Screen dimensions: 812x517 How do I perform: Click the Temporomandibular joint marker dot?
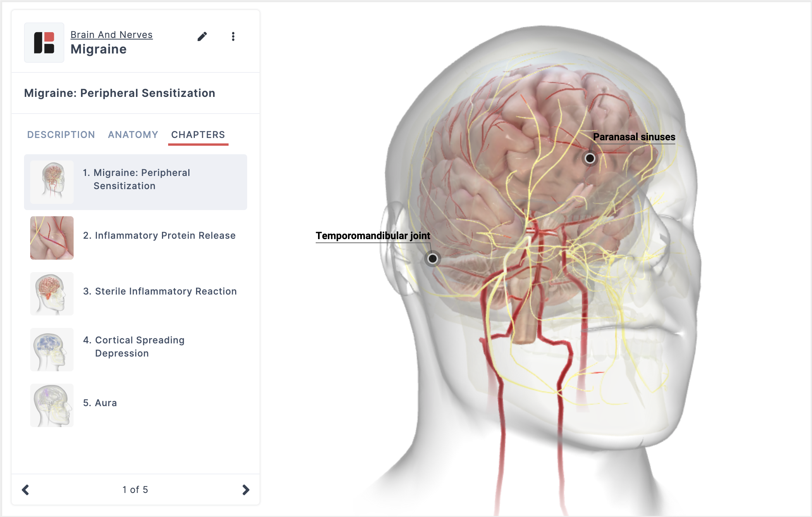point(433,258)
